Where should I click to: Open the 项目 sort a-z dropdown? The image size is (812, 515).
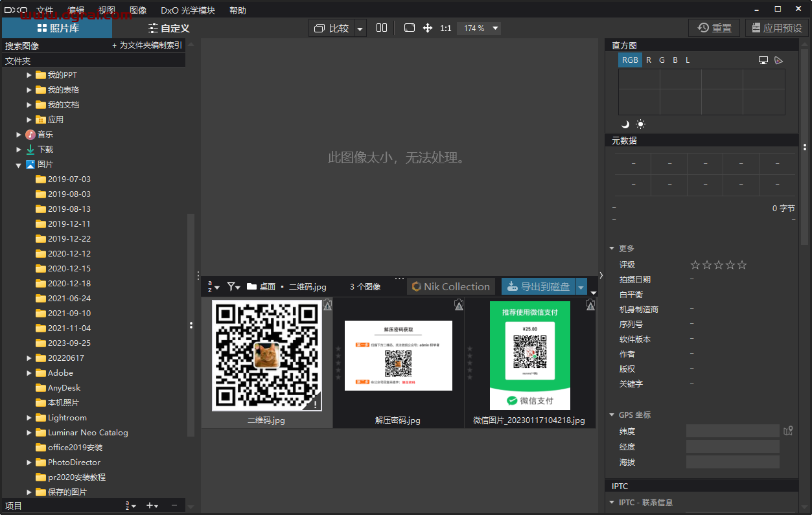coord(131,506)
